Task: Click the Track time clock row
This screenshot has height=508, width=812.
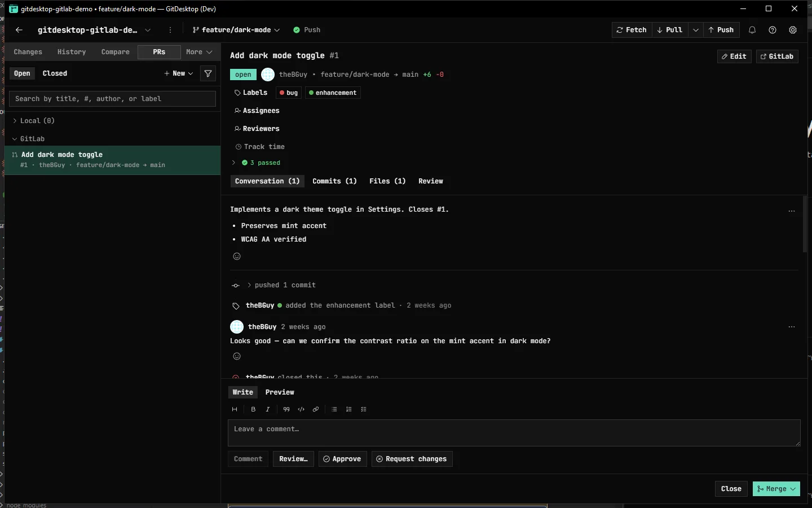Action: tap(260, 147)
